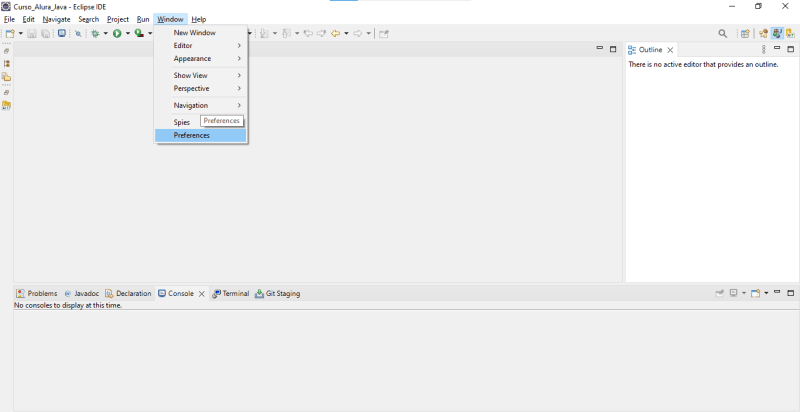Expand the Navigation submenu
The image size is (800, 412).
pos(201,106)
